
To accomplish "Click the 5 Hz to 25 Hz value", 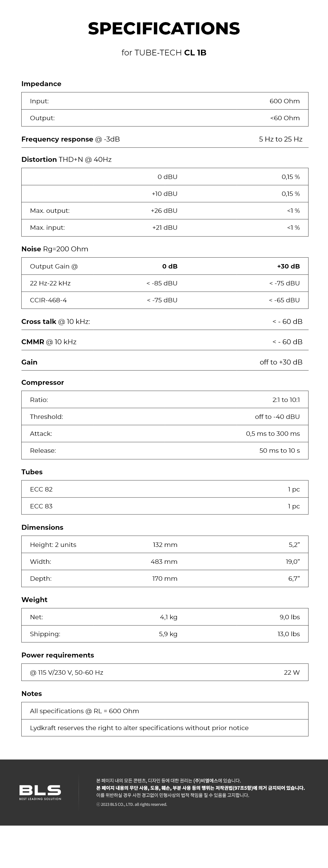I will coord(280,139).
